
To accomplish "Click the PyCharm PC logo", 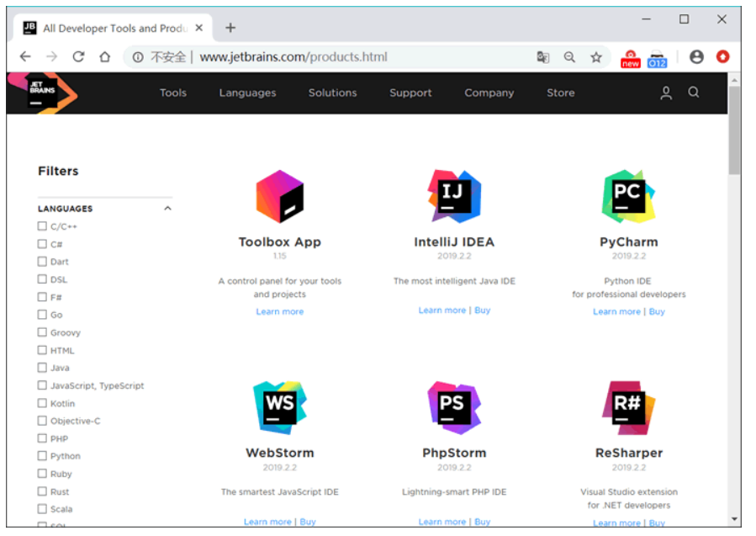I will 628,196.
